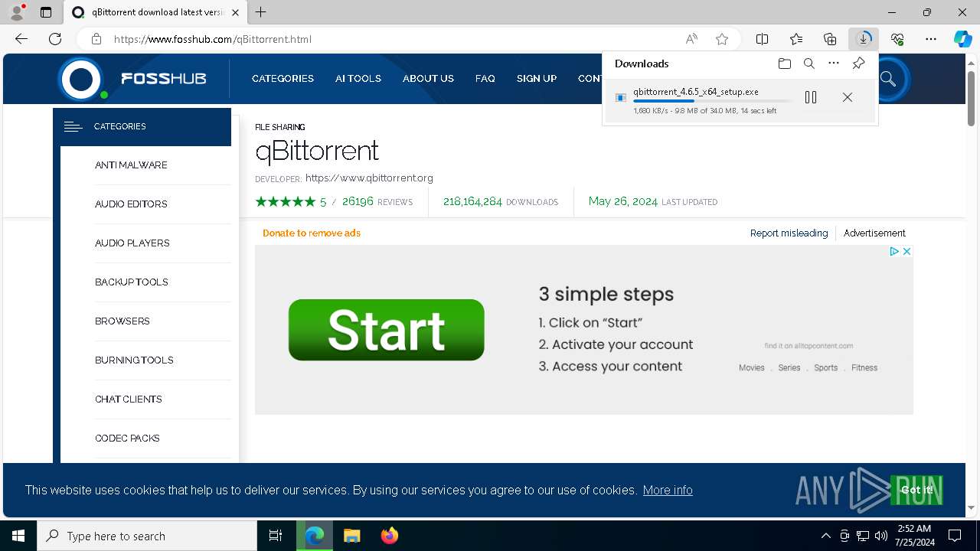
Task: Click Donate to remove ads
Action: tap(312, 233)
